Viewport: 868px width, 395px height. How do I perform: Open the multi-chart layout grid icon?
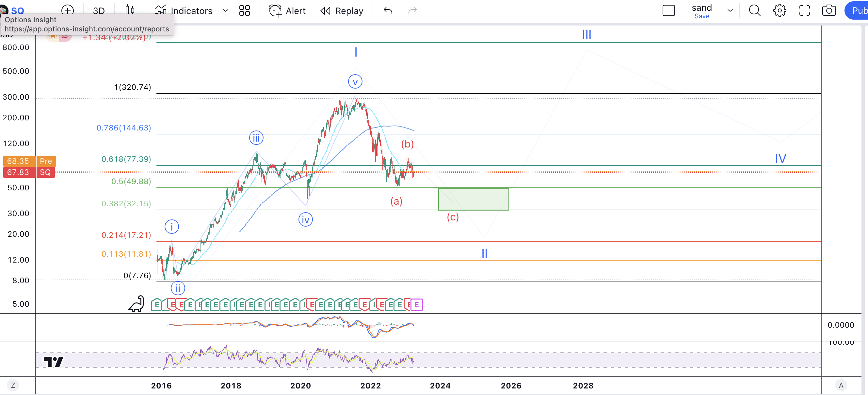coord(245,10)
